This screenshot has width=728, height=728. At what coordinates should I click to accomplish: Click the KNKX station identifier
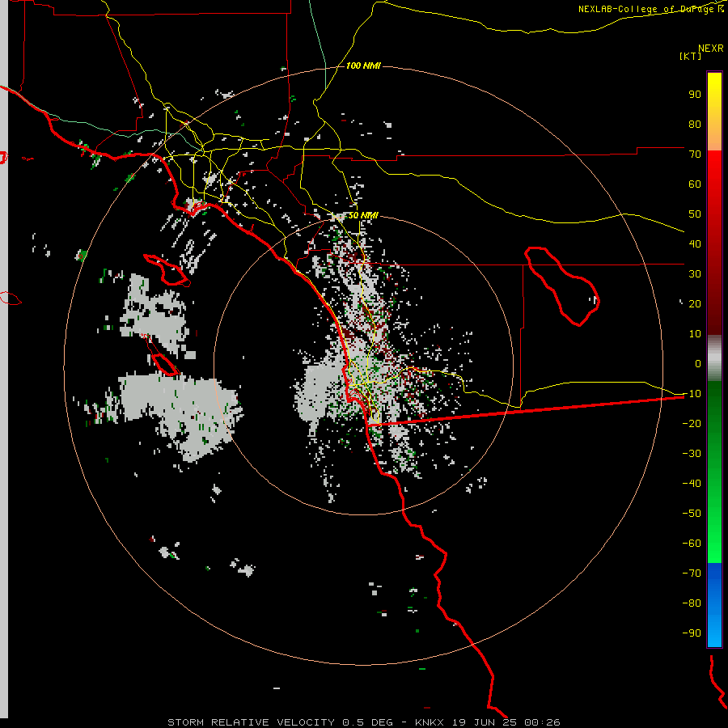[x=430, y=722]
